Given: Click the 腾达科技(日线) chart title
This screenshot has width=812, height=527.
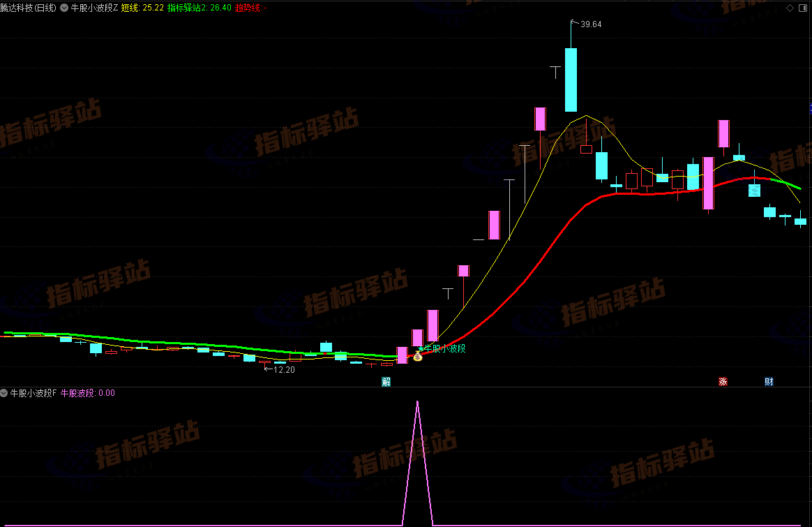Looking at the screenshot, I should tap(29, 8).
